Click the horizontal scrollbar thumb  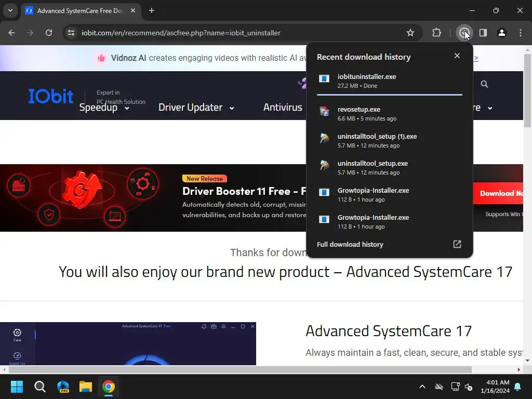coord(240,369)
